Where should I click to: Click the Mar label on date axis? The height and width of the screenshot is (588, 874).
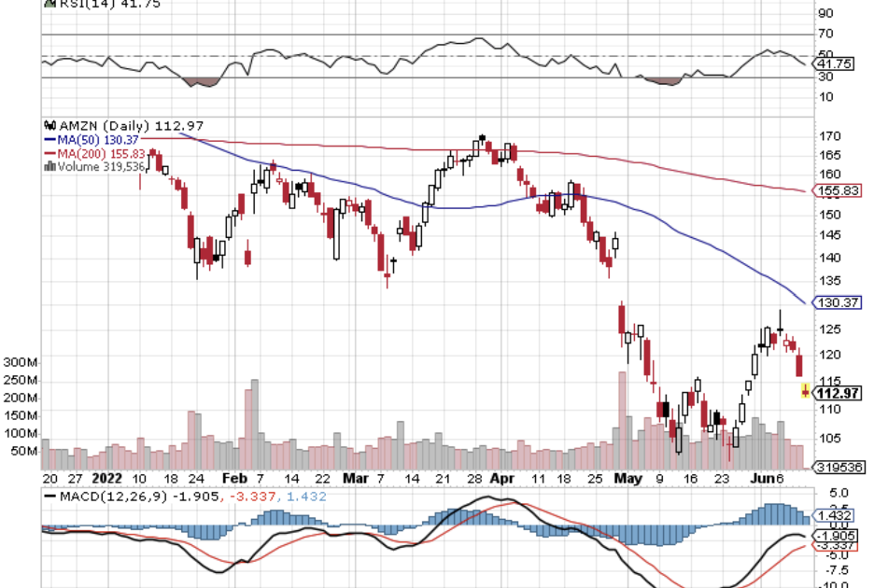[x=355, y=477]
